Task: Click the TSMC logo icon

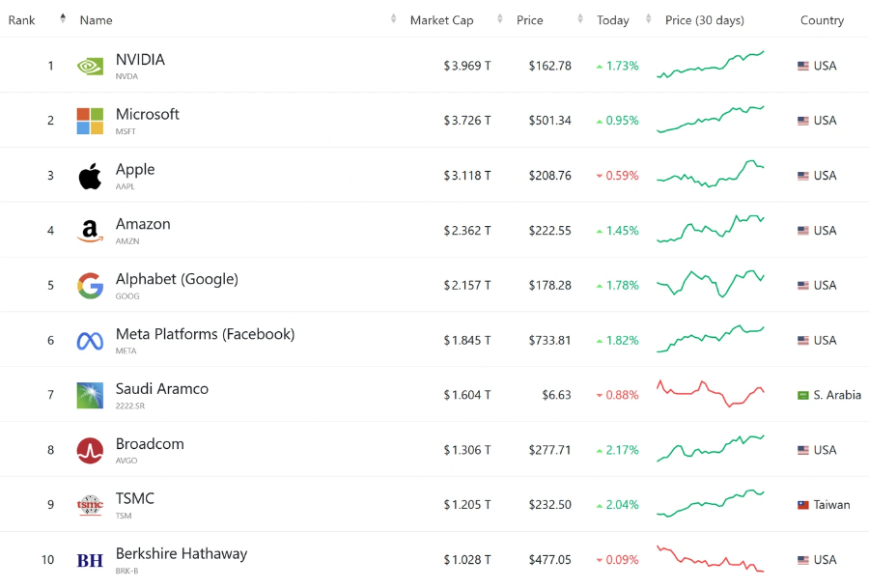Action: (x=90, y=505)
